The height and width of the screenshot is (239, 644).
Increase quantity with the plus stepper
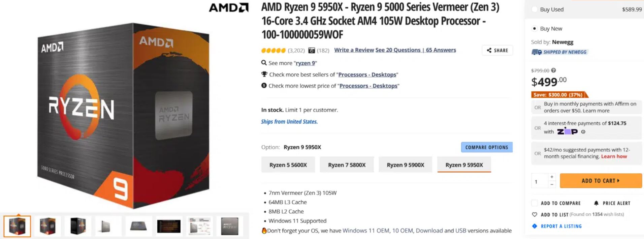(552, 177)
